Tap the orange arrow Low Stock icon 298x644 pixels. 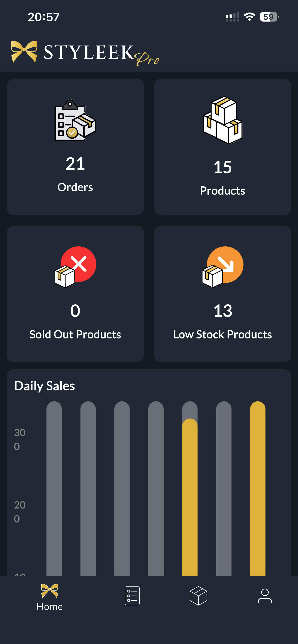(222, 267)
